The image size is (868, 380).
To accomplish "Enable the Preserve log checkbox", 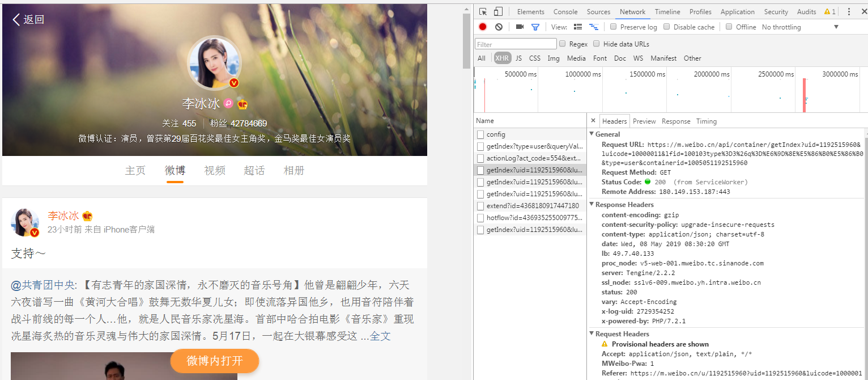I will pos(614,27).
